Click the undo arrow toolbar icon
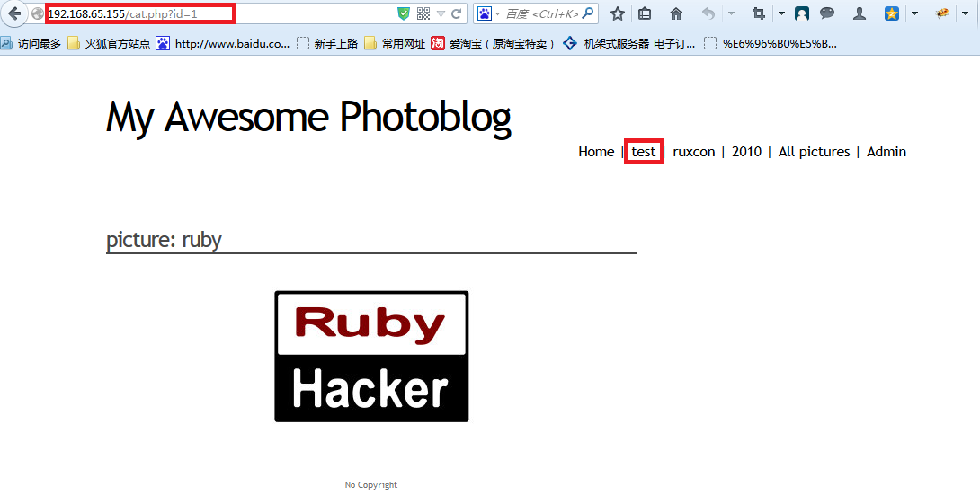This screenshot has width=980, height=495. pyautogui.click(x=708, y=13)
